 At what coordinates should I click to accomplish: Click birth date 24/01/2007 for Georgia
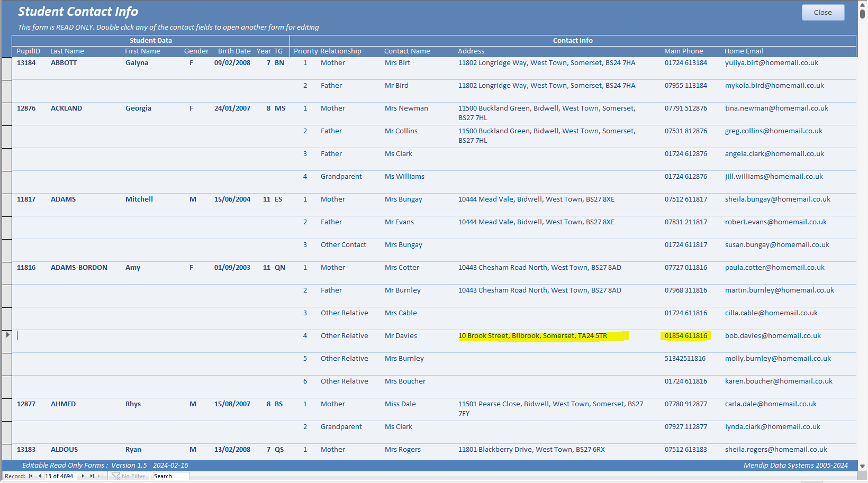click(232, 108)
